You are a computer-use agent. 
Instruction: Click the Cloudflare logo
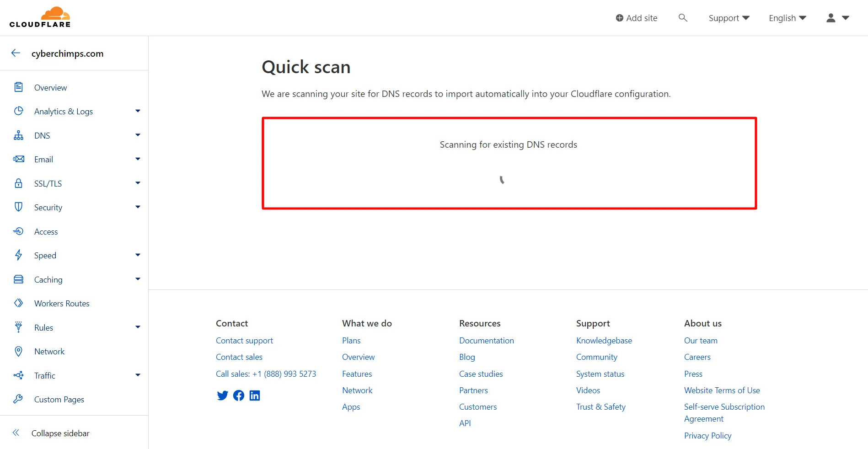[x=40, y=17]
